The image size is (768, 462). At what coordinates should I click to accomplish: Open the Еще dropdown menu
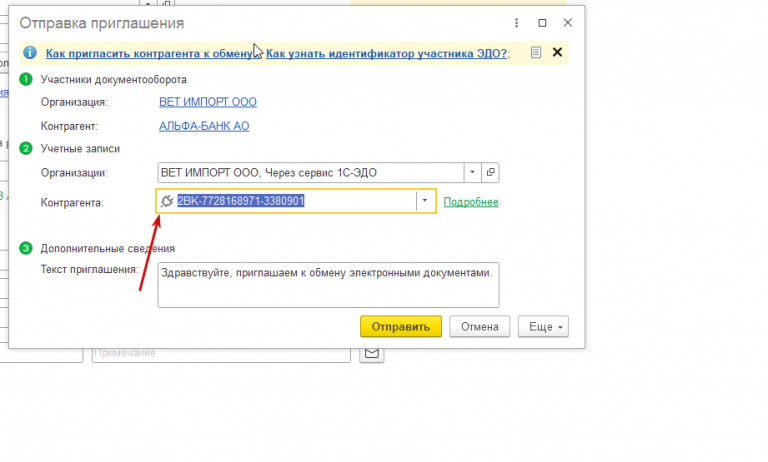pyautogui.click(x=543, y=326)
